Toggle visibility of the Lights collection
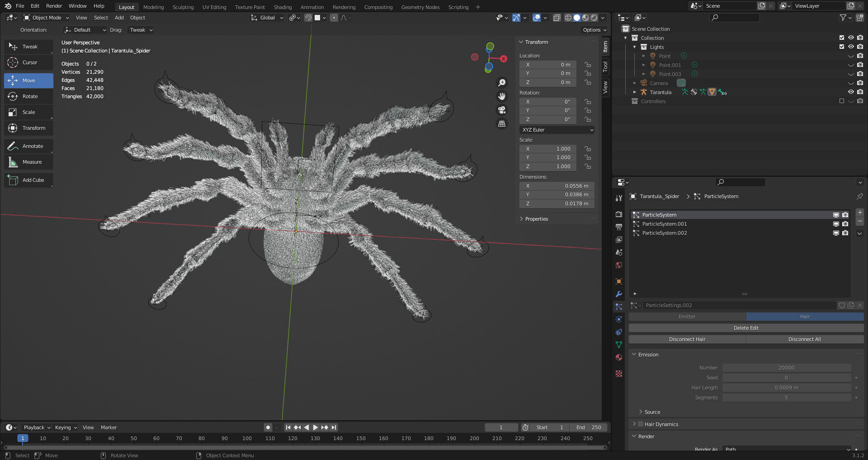This screenshot has width=868, height=460. 851,47
